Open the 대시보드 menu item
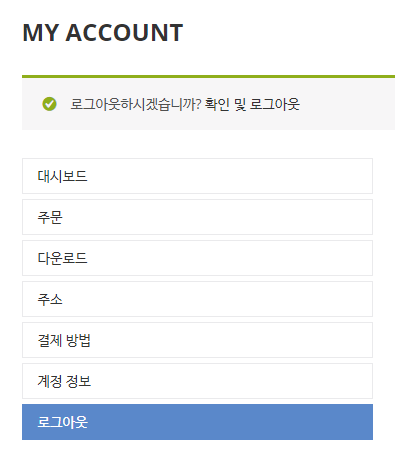The width and height of the screenshot is (395, 472). point(197,176)
